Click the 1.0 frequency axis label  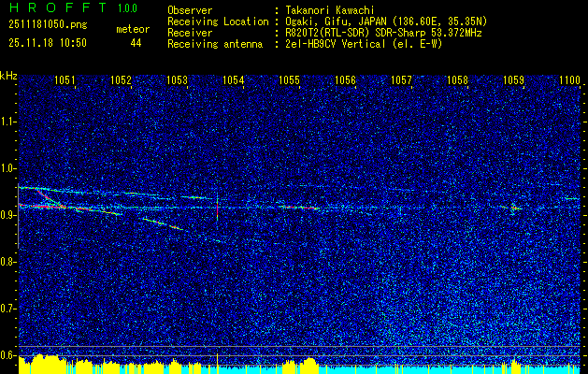[x=7, y=168]
